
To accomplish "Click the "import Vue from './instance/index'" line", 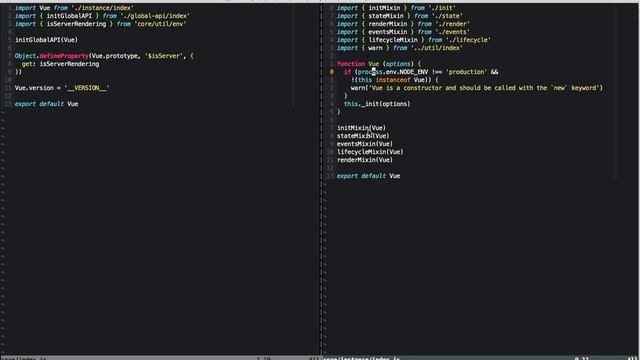I will coord(74,8).
